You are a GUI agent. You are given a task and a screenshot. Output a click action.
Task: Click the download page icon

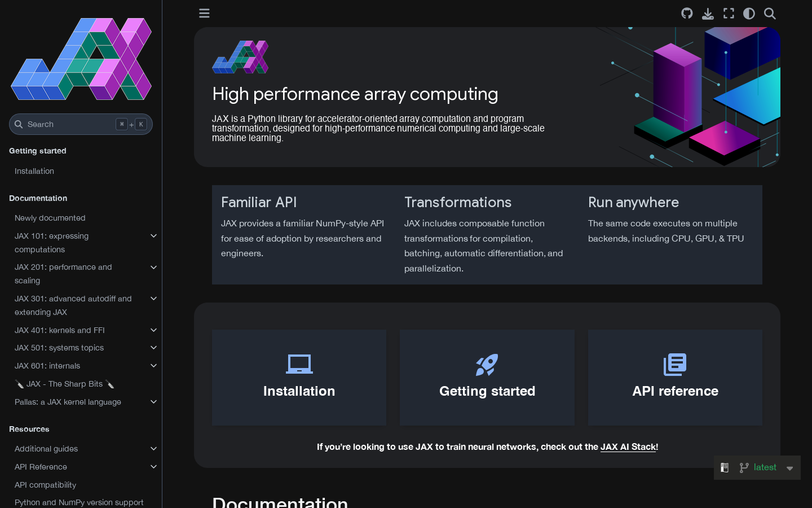[708, 14]
